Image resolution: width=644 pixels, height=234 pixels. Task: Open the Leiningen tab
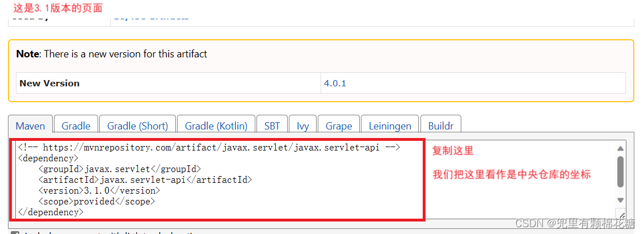(390, 124)
